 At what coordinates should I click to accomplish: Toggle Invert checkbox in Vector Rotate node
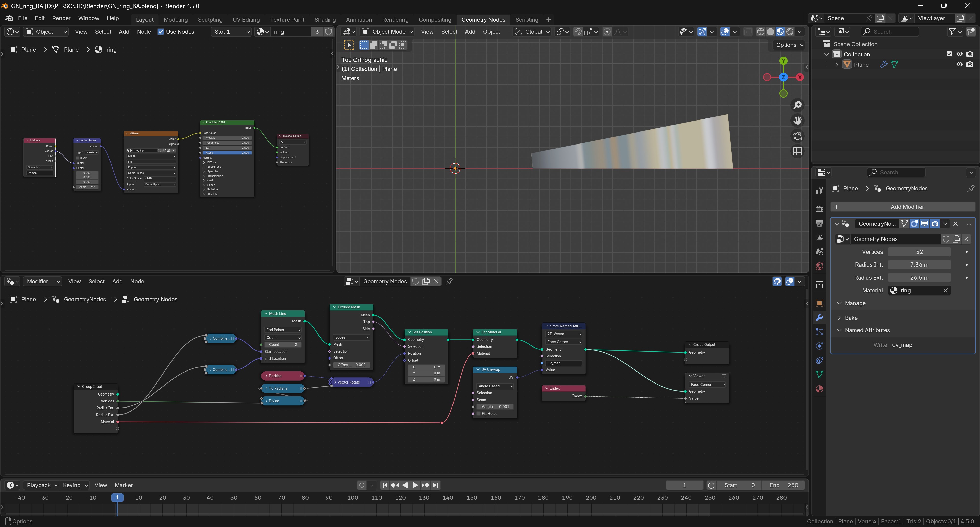78,158
